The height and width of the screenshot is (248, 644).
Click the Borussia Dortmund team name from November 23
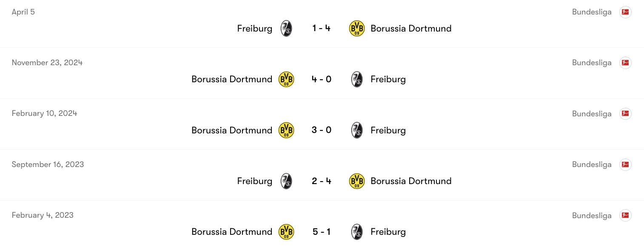232,79
